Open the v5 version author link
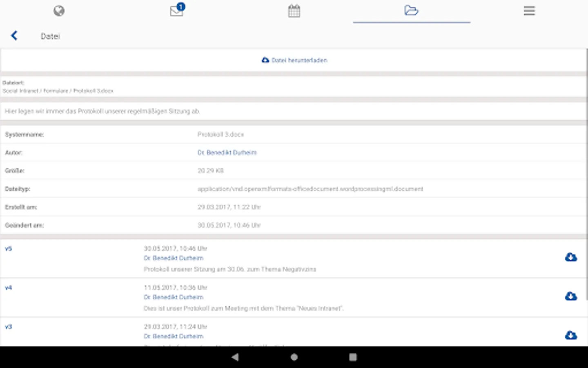Viewport: 588px width, 368px height. click(x=174, y=258)
